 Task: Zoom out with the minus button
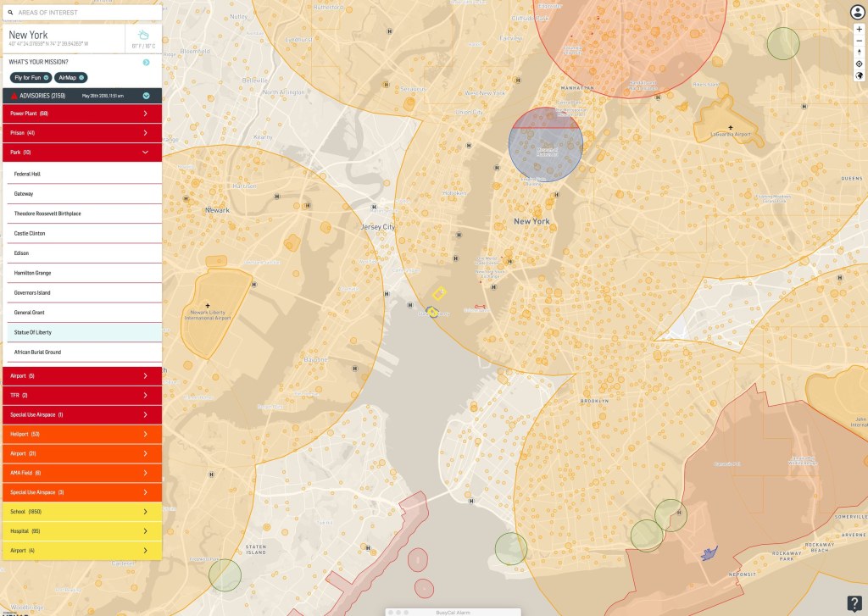pos(859,41)
